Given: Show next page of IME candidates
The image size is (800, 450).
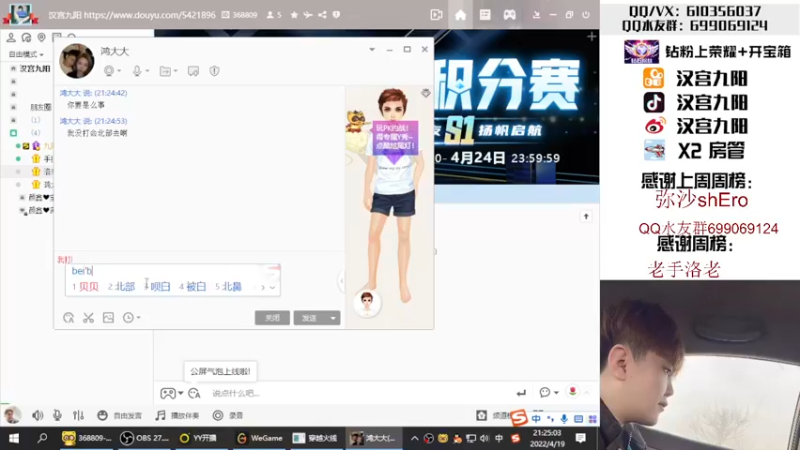Looking at the screenshot, I should (x=263, y=287).
